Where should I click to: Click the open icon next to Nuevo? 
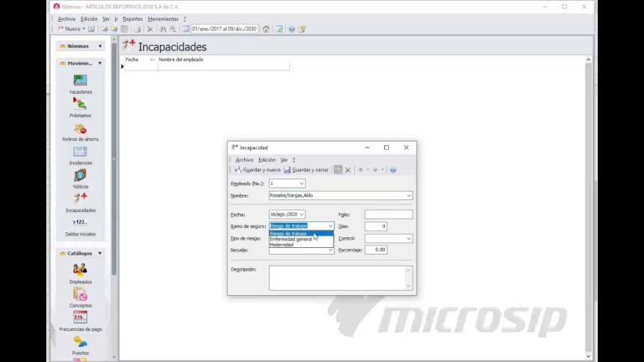click(91, 29)
